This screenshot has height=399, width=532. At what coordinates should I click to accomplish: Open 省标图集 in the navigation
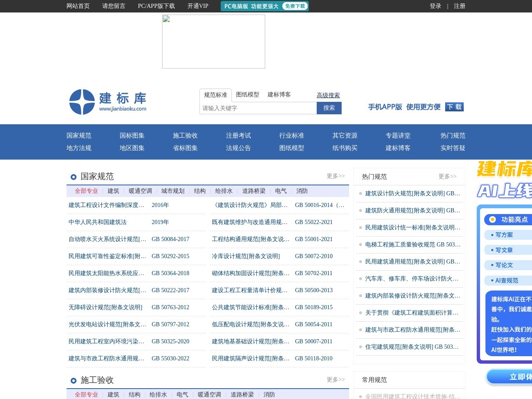pyautogui.click(x=185, y=148)
